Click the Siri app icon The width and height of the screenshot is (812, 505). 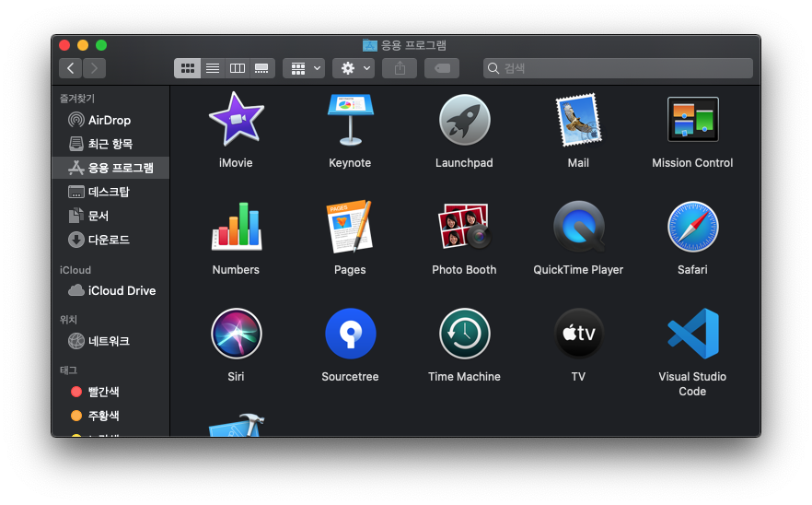(x=236, y=334)
